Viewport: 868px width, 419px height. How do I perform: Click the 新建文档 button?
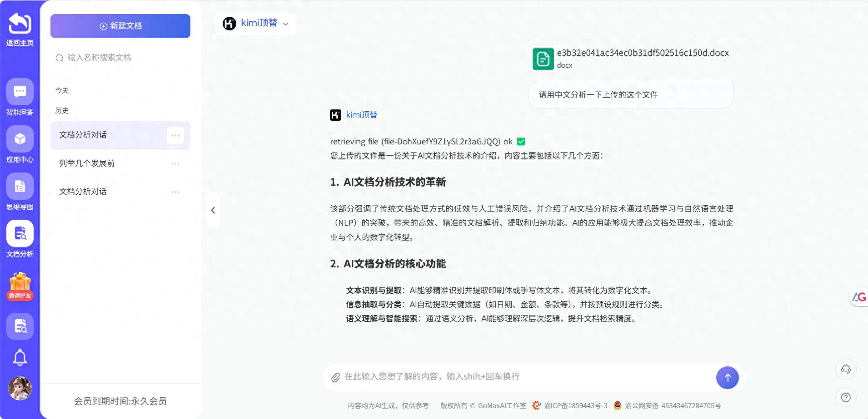tap(120, 26)
